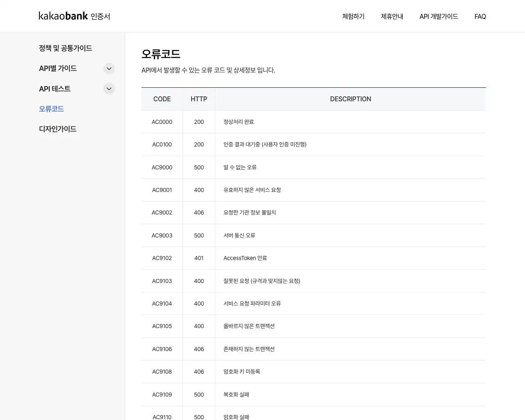Click the 오류코드 page heading
This screenshot has height=420, width=525.
click(x=161, y=54)
